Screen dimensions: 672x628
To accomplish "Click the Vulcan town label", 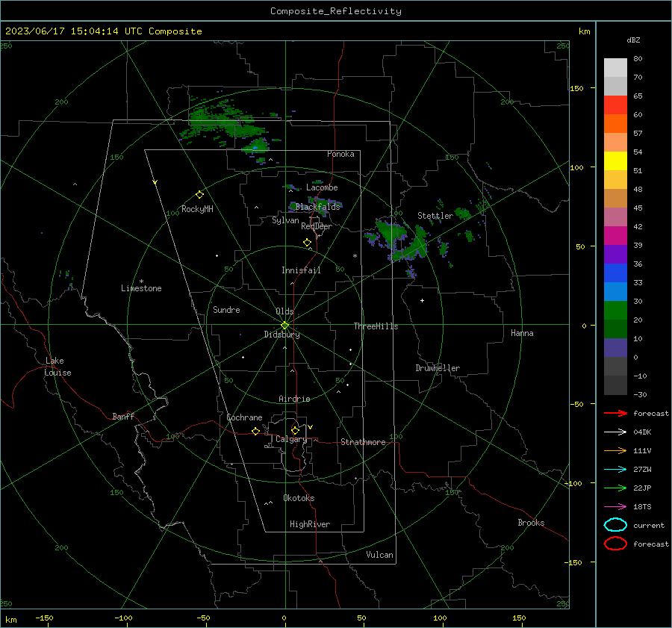I will coord(380,555).
